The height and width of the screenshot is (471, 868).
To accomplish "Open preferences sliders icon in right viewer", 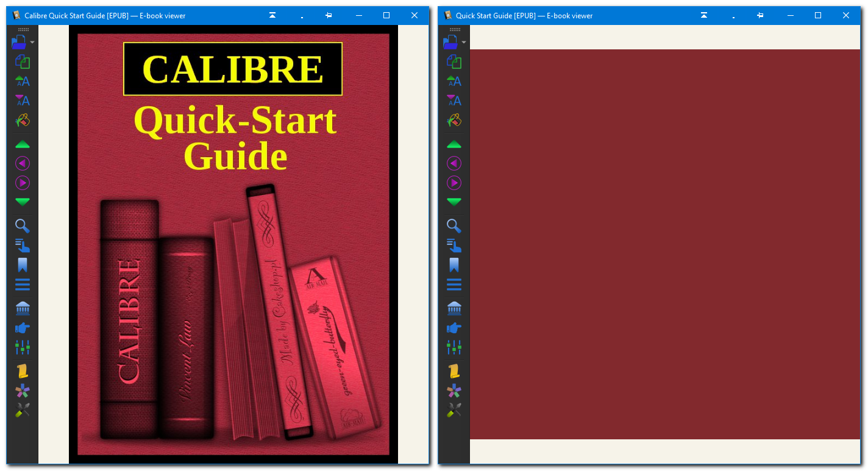I will tap(454, 347).
